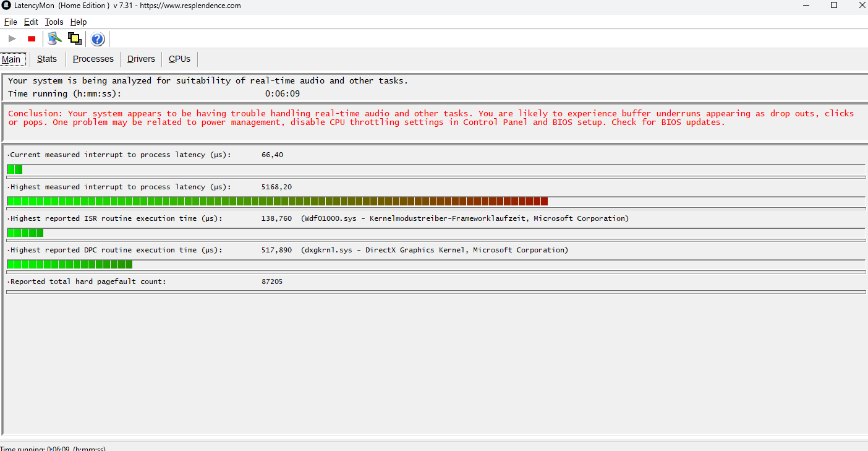Screen dimensions: 868x451
Task: Open help with the blue question mark icon
Action: pyautogui.click(x=97, y=38)
